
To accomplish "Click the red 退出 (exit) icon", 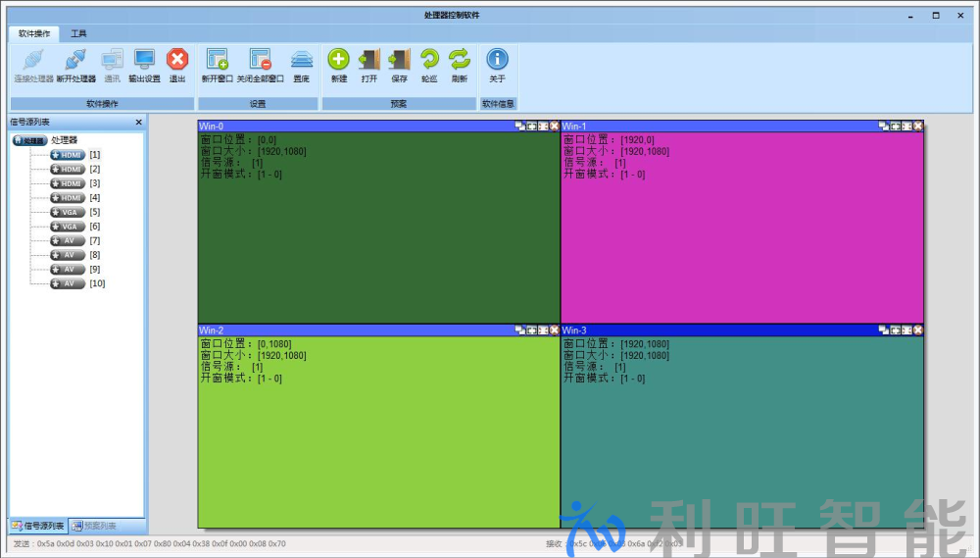I will click(177, 65).
